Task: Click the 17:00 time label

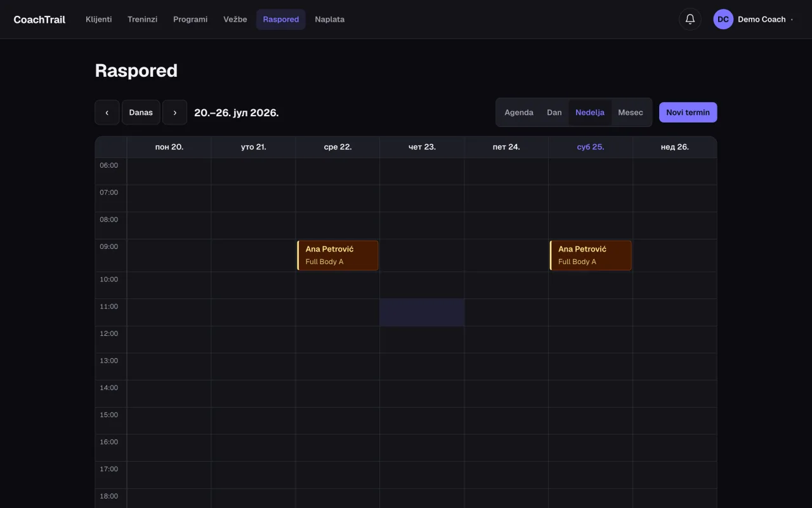Action: tap(109, 469)
